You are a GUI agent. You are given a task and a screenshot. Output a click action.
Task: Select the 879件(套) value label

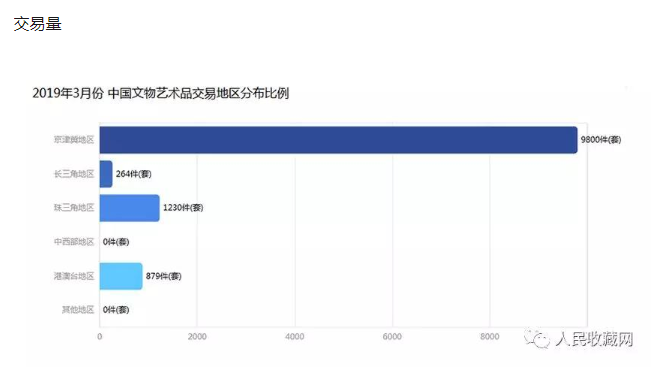[164, 276]
